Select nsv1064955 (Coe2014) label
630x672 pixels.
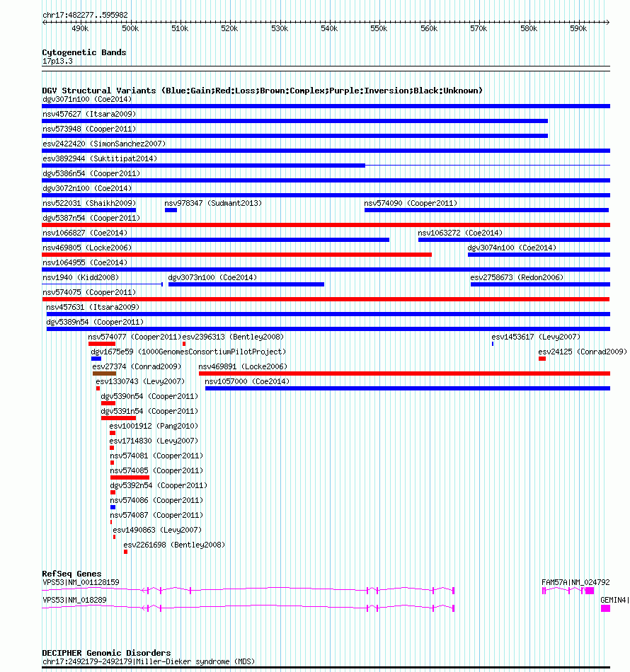pyautogui.click(x=85, y=262)
